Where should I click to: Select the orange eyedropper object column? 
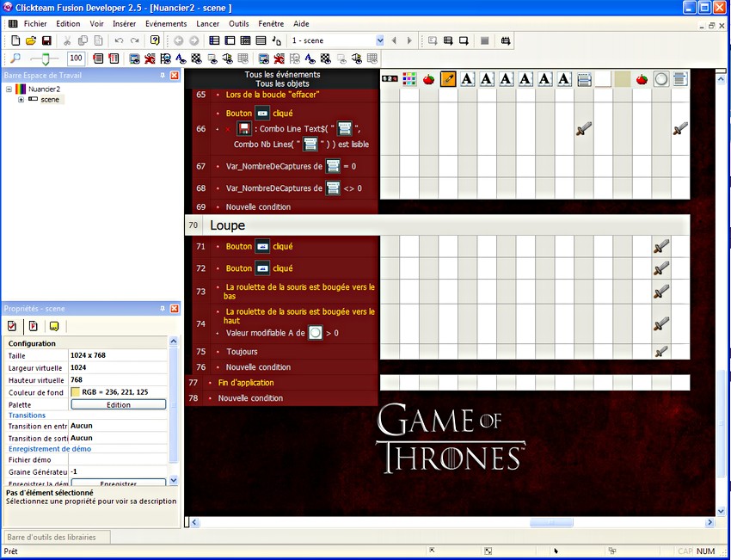448,79
